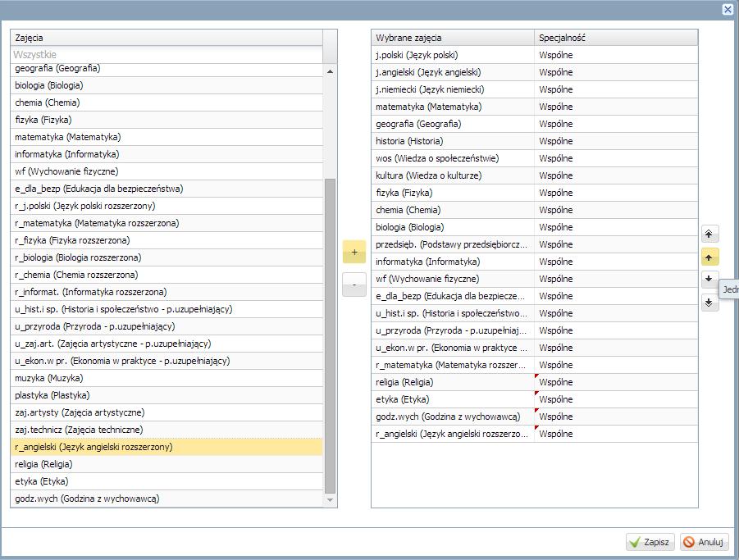The height and width of the screenshot is (560, 739).
Task: Move selected item to the bottom
Action: click(709, 303)
